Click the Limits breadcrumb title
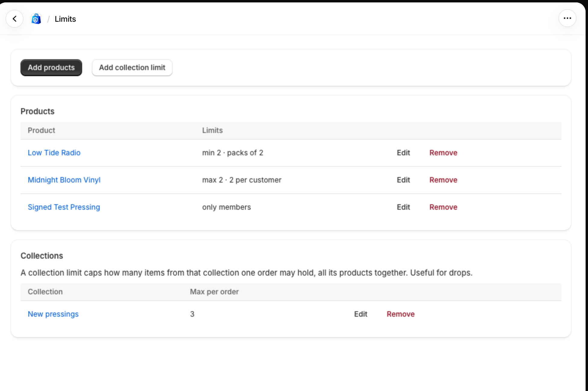 click(65, 19)
